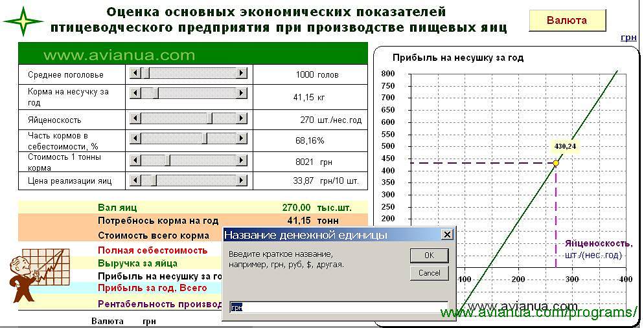Click the currency name text field
The width and height of the screenshot is (644, 328).
coord(338,307)
